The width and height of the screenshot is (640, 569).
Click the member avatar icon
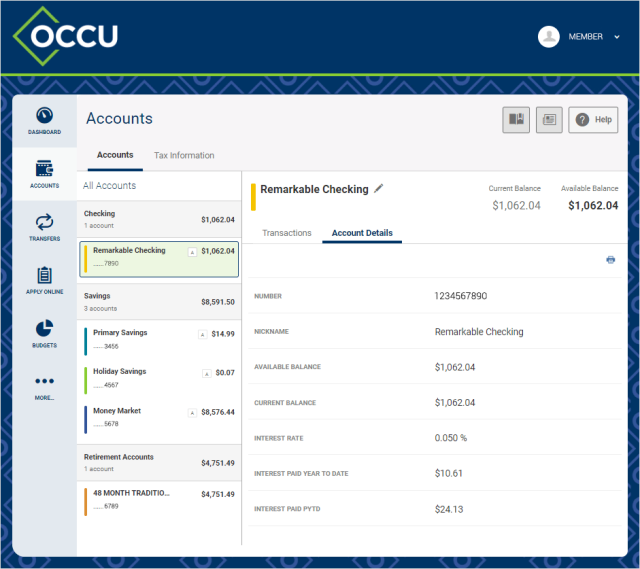tap(549, 37)
